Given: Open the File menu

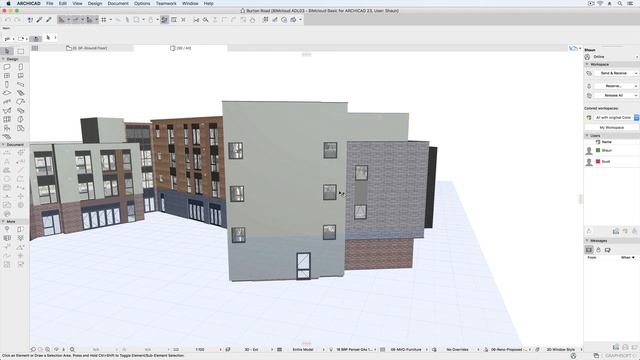Looking at the screenshot, I should tap(49, 3).
